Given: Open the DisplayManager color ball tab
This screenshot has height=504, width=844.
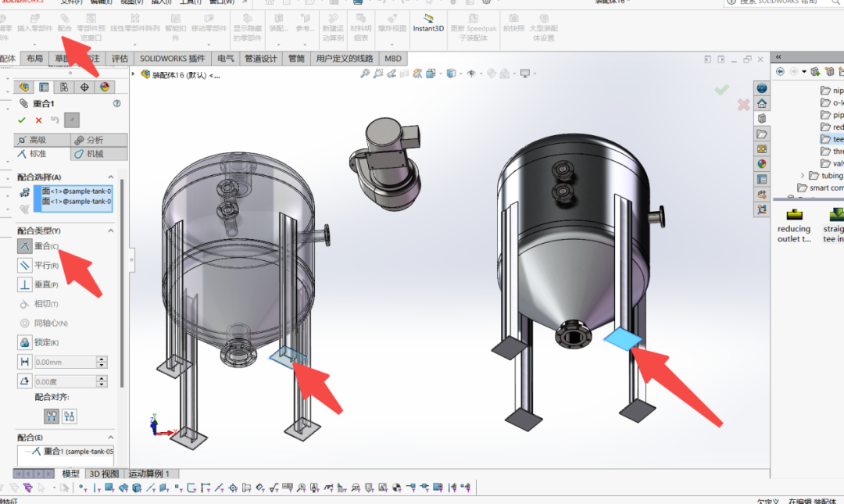Looking at the screenshot, I should click(105, 88).
